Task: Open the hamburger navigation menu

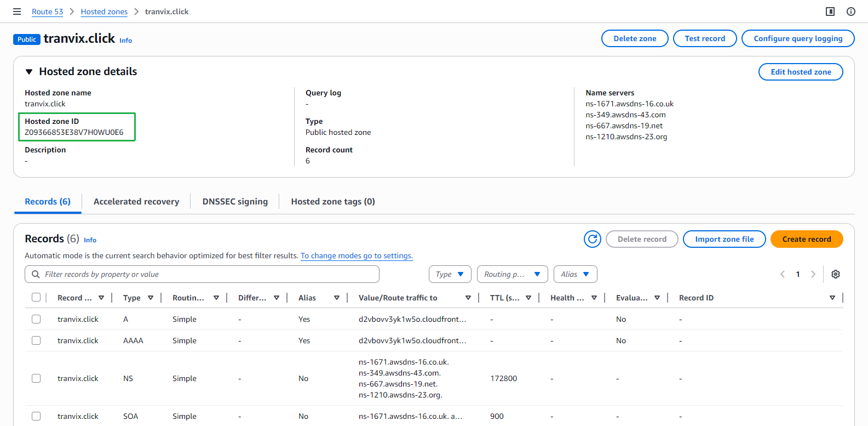Action: (17, 12)
